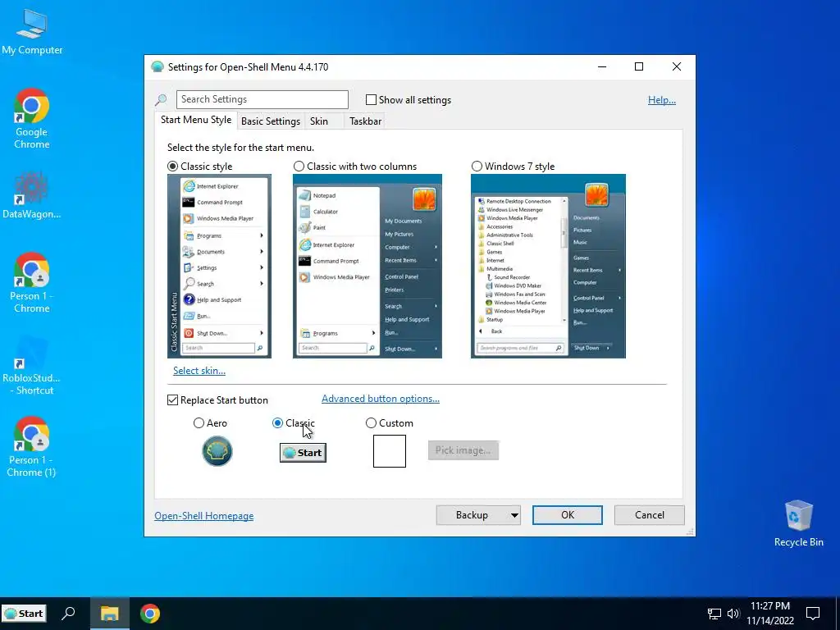Screen dimensions: 840x630
Task: Choose the Aero button radio option
Action: [x=199, y=423]
